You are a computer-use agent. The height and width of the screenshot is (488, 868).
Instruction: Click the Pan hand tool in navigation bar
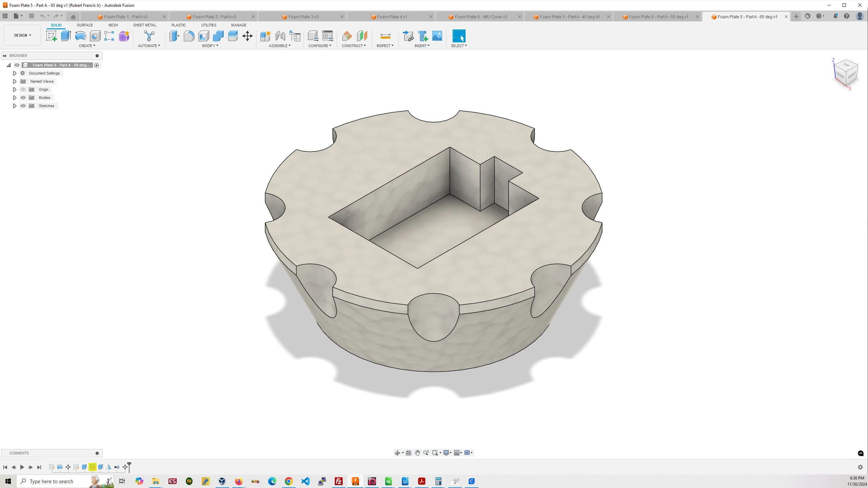click(417, 453)
